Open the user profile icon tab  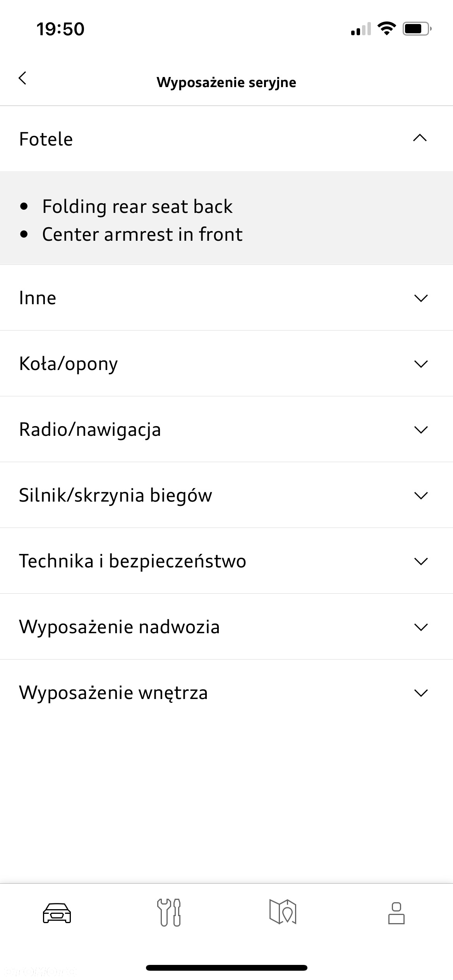click(396, 913)
